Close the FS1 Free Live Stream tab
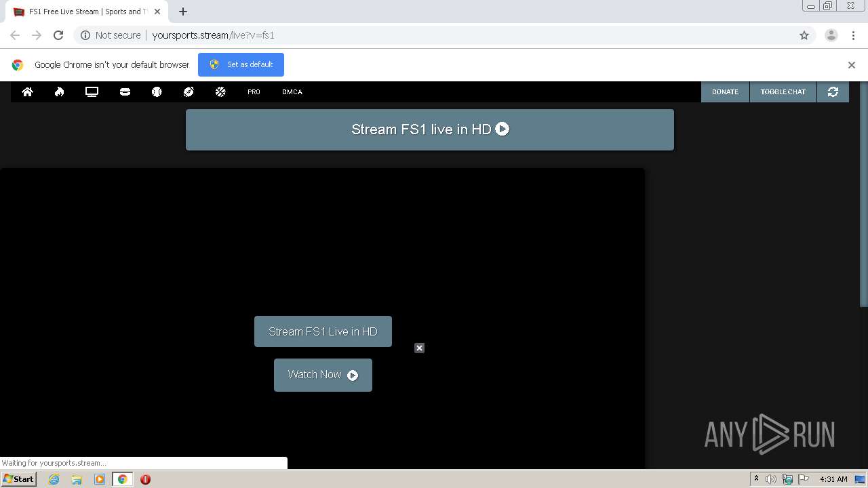Viewport: 868px width, 488px height. click(x=157, y=12)
